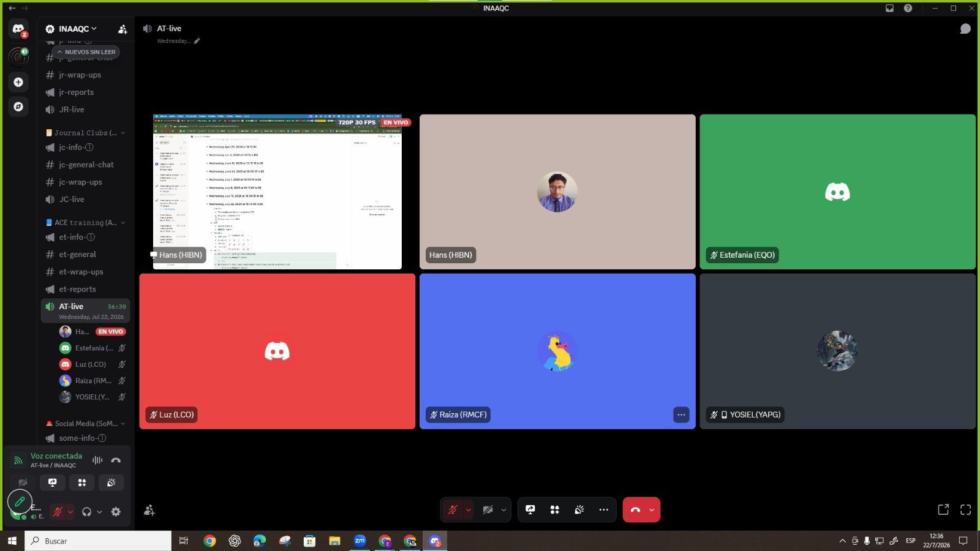
Task: Open Windows Task View button
Action: click(x=183, y=541)
